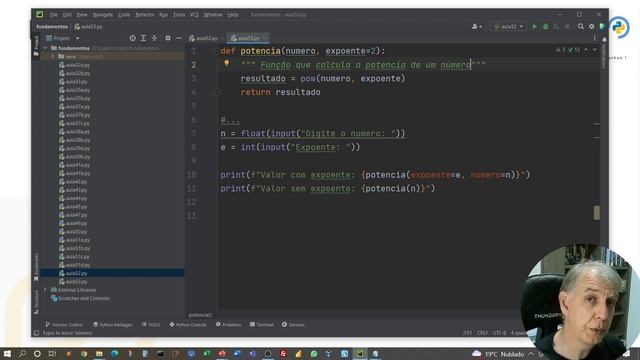The width and height of the screenshot is (640, 360).
Task: Open the Python Console tool window
Action: pos(188,325)
